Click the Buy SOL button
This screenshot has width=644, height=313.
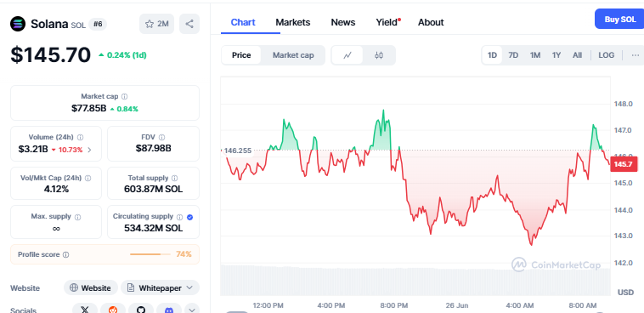[619, 20]
